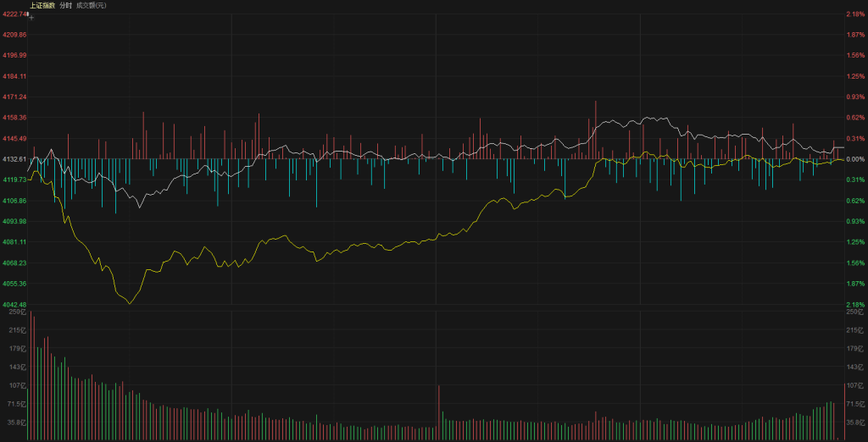Click the right 35.8亿 volume axis label
This screenshot has width=868, height=442.
coord(854,422)
